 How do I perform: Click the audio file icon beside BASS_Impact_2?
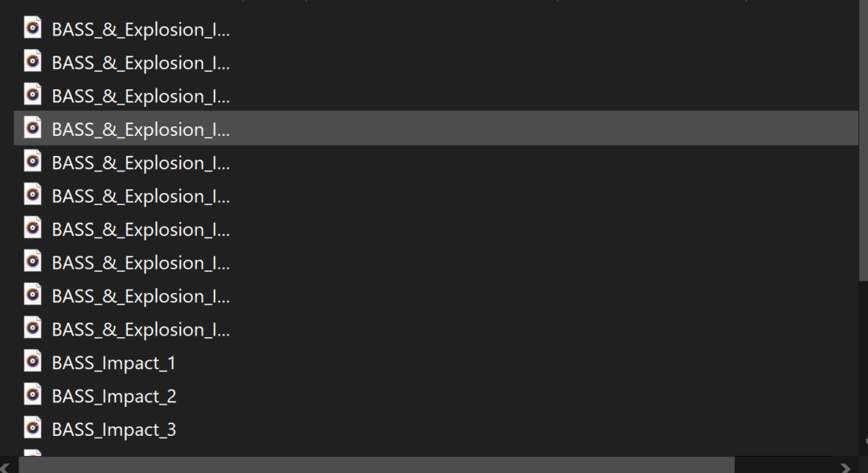tap(32, 394)
